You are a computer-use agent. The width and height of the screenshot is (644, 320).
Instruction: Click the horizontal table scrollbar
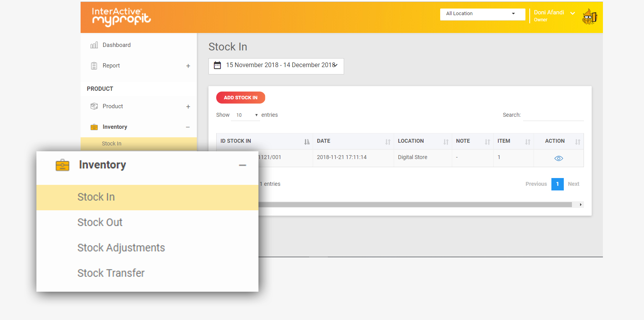(415, 204)
